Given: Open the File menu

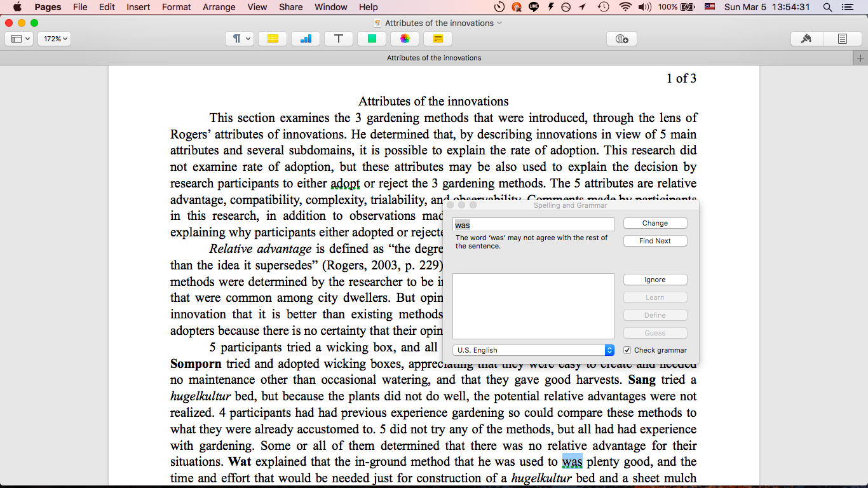Looking at the screenshot, I should point(80,7).
